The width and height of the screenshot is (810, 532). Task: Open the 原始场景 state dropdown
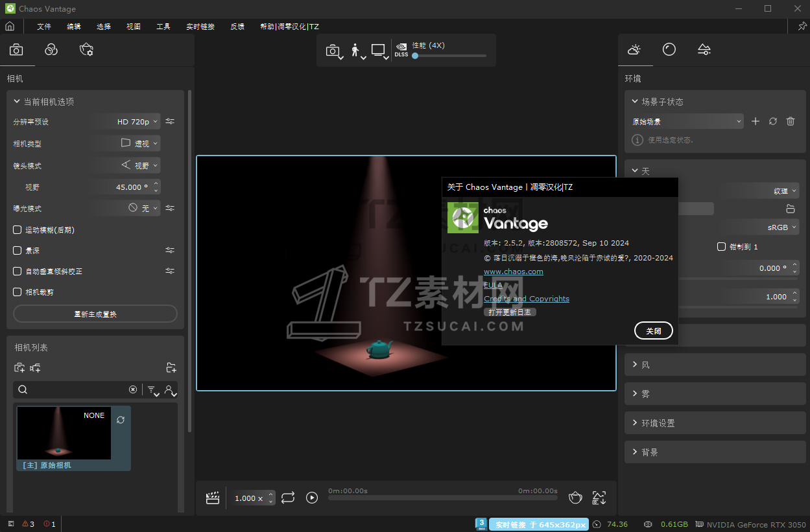tap(687, 121)
